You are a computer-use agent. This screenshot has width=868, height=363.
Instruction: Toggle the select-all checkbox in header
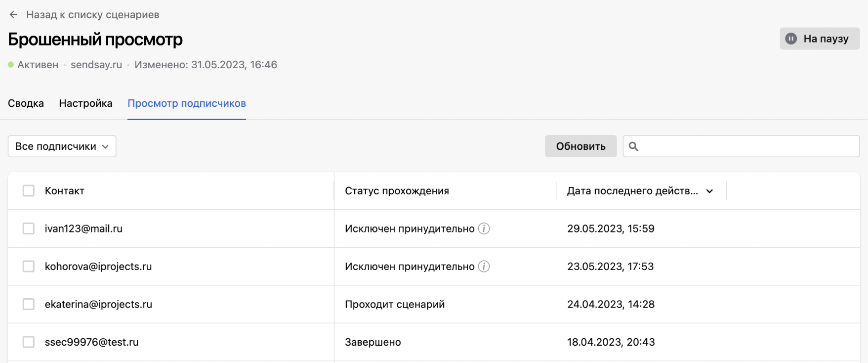click(x=29, y=191)
